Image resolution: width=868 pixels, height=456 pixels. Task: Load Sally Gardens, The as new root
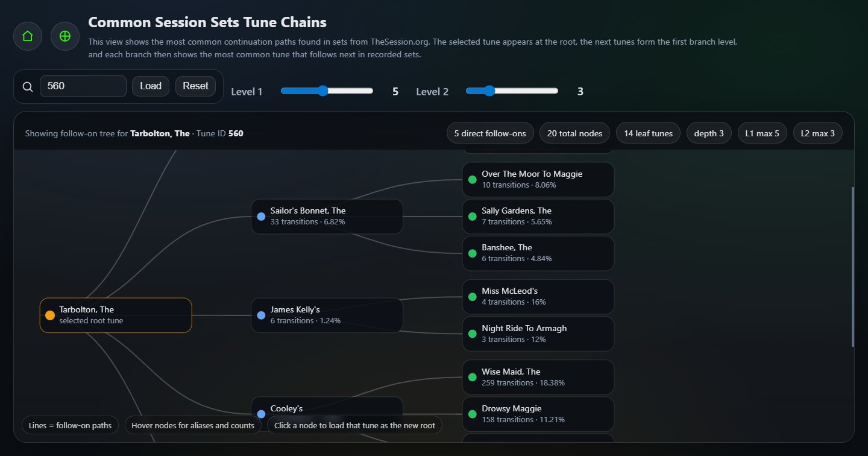pos(538,216)
